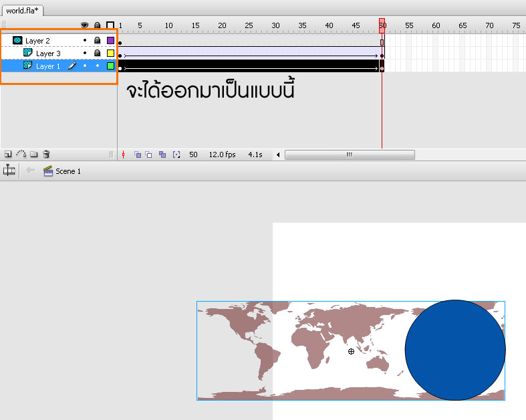Click frame 60 on the timeline ruler
This screenshot has height=420, width=526.
[x=436, y=25]
